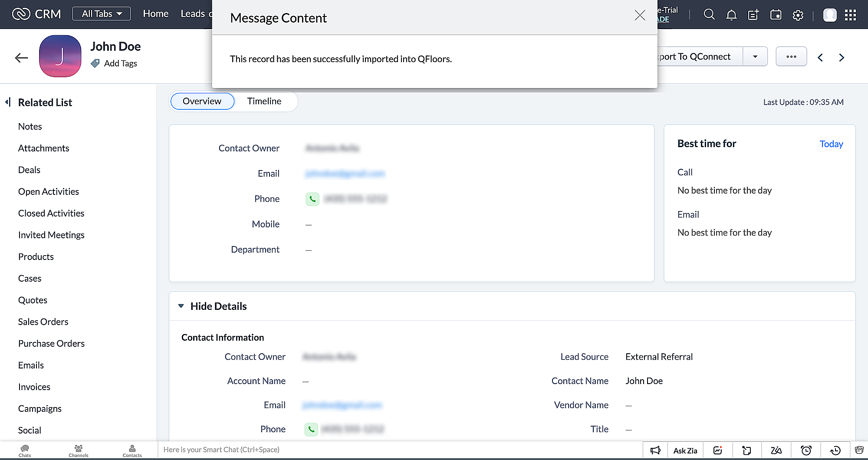Open Social related list
868x460 pixels.
click(x=30, y=430)
